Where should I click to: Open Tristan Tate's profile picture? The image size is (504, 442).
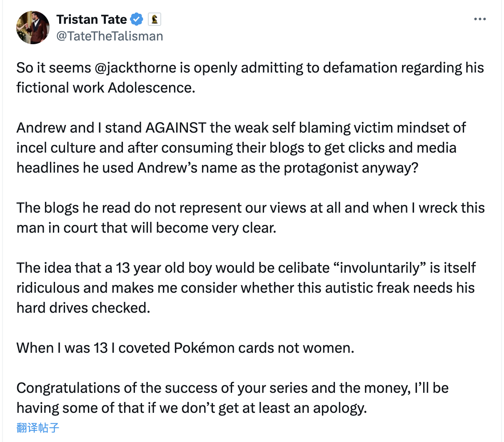[33, 28]
